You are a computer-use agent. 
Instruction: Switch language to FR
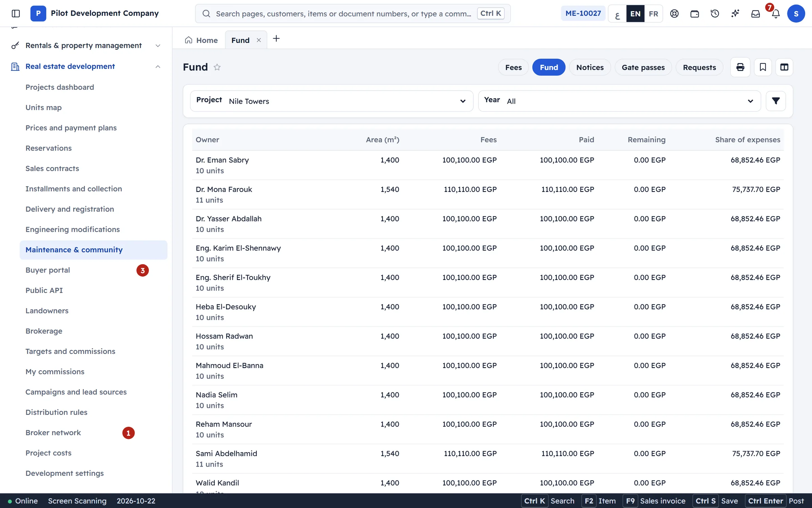coord(654,14)
